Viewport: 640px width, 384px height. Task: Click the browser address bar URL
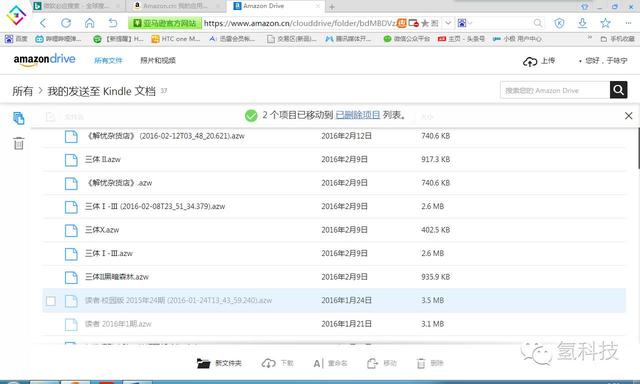pos(300,23)
